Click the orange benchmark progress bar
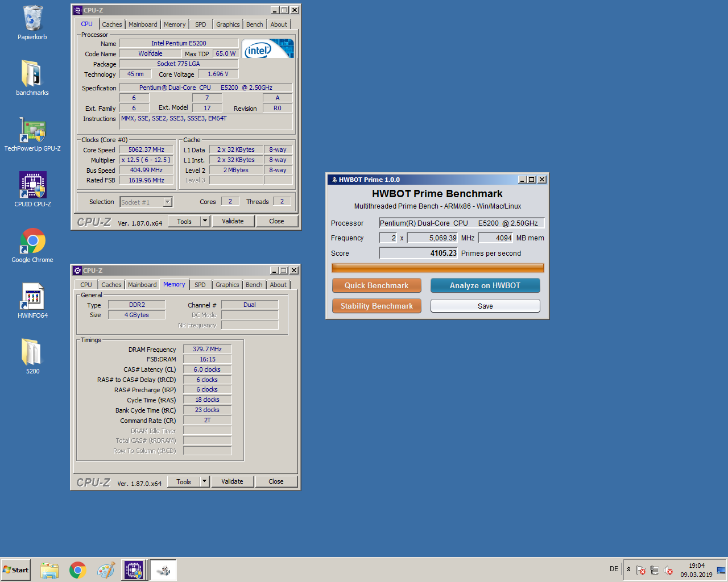Viewport: 728px width, 582px height. pyautogui.click(x=437, y=268)
